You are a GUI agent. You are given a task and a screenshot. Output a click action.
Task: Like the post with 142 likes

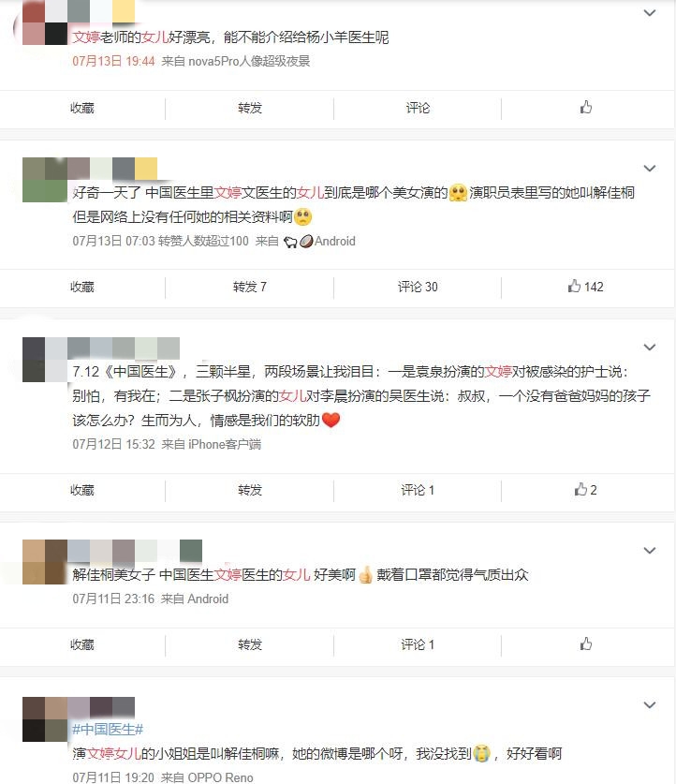[585, 287]
